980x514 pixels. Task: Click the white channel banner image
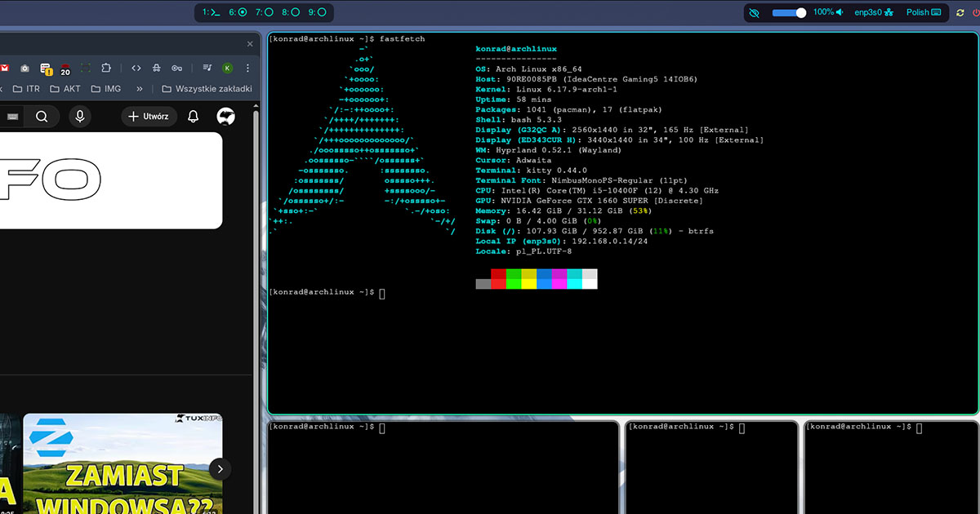[111, 180]
